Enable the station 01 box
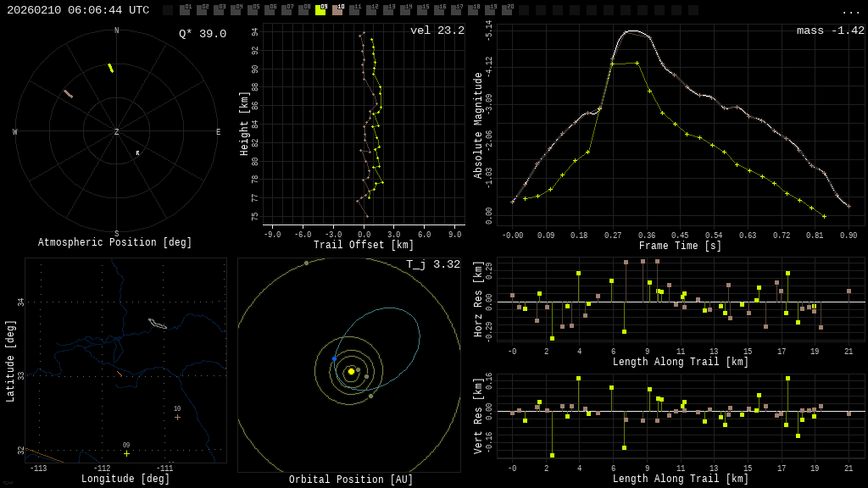Image resolution: width=868 pixels, height=488 pixels. [185, 10]
